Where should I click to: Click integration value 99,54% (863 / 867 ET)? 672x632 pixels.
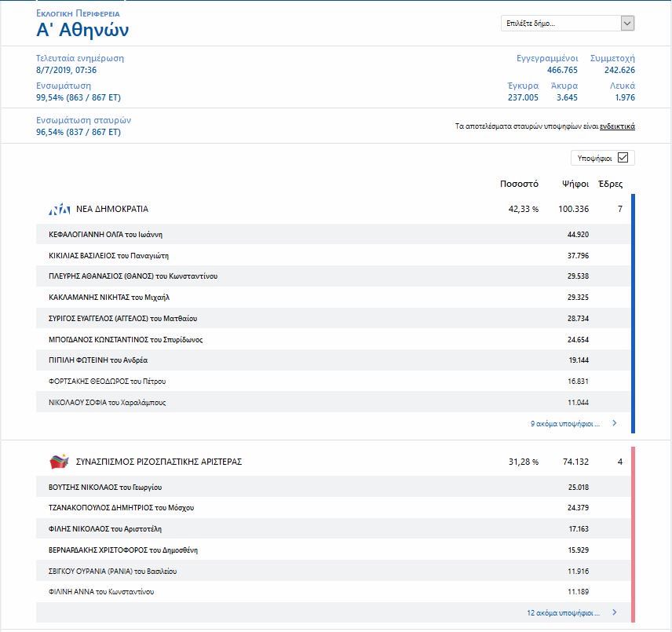click(79, 97)
